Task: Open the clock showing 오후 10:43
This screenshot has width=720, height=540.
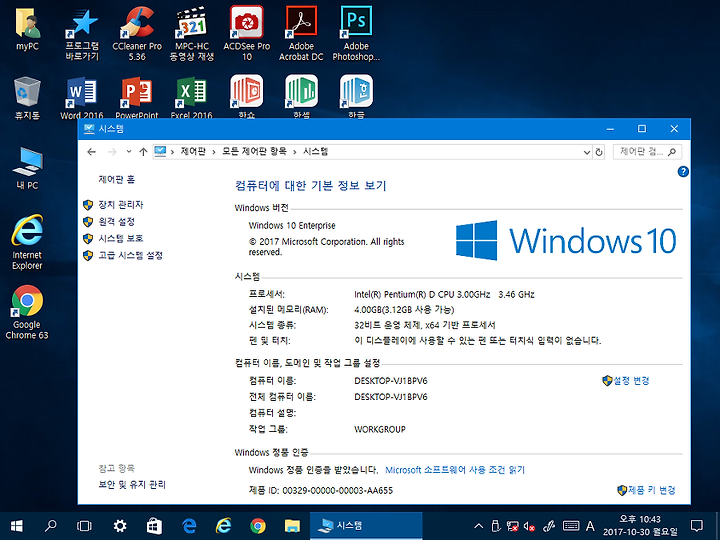Action: click(640, 526)
